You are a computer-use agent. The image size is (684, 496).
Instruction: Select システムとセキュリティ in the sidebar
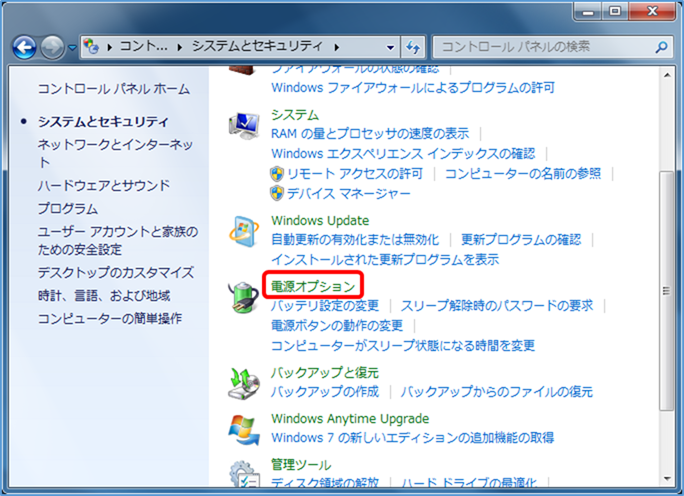click(x=103, y=121)
